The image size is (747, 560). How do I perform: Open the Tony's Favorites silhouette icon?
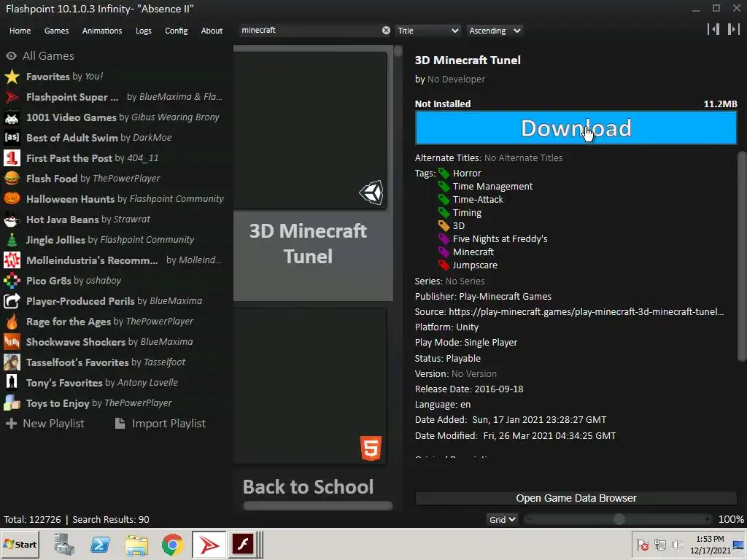click(12, 383)
